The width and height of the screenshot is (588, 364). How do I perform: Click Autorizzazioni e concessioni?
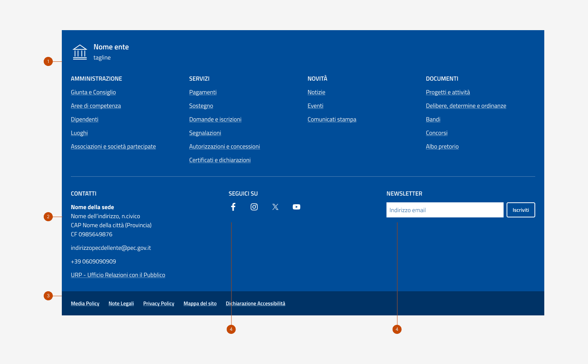point(224,146)
